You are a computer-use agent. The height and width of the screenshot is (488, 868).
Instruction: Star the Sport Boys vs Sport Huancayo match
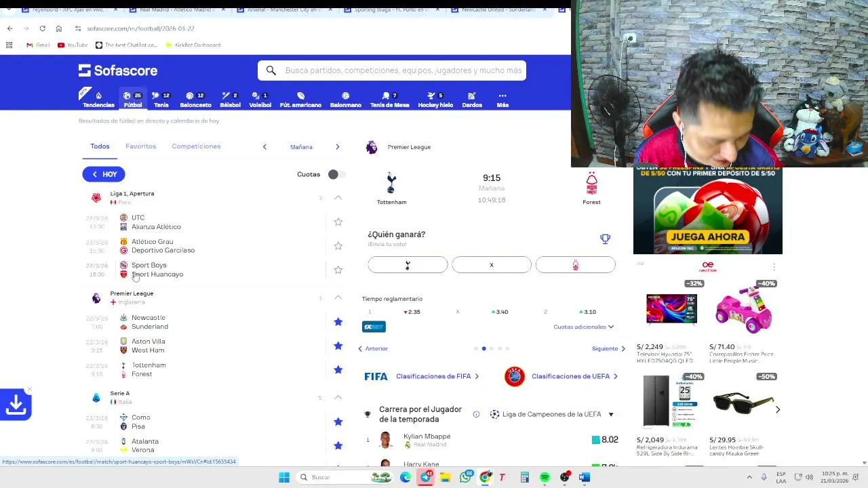pos(338,270)
